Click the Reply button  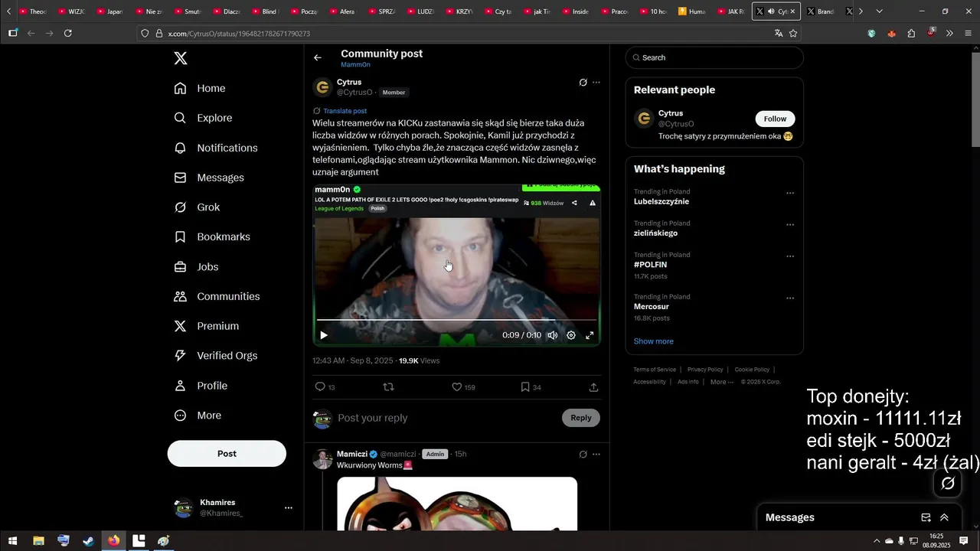tap(581, 418)
